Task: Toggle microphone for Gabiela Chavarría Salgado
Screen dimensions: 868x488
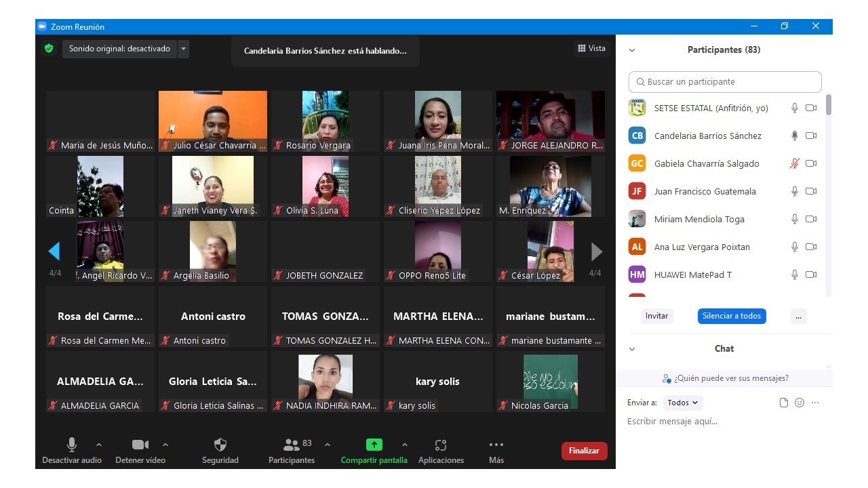Action: coord(795,163)
